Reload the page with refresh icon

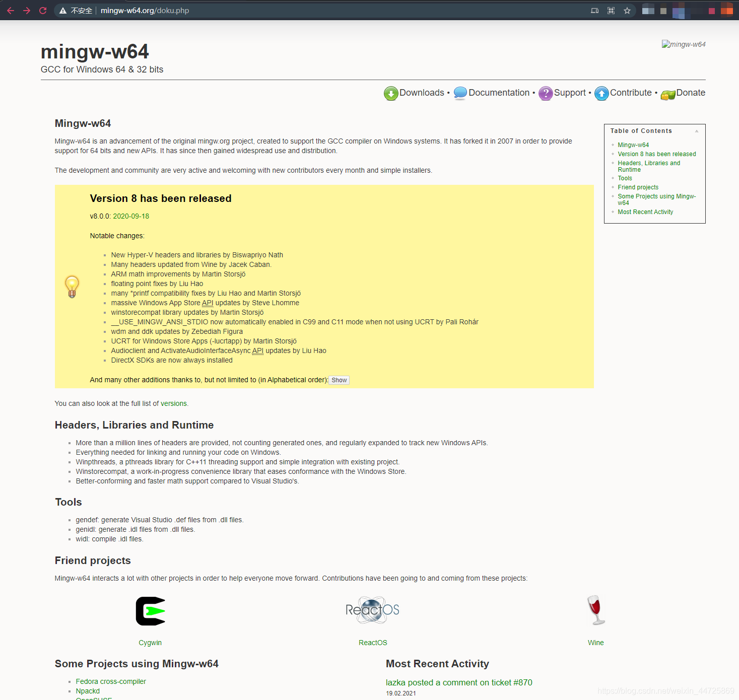point(43,11)
